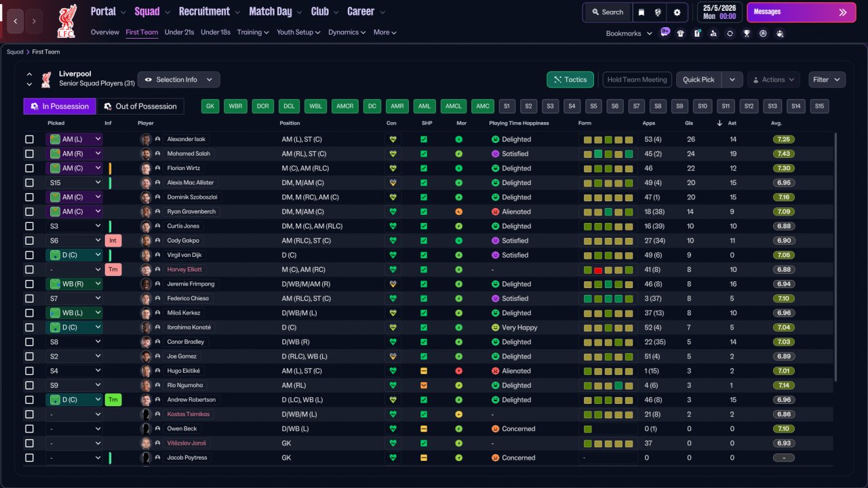868x488 pixels.
Task: Open Virgil van Dijk's D (C) picked dropdown
Action: [75, 255]
